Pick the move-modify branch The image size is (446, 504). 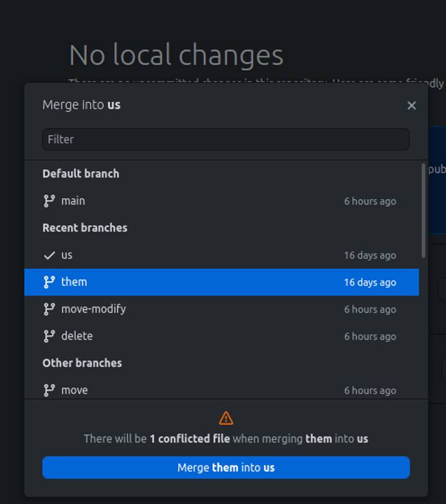tap(219, 309)
